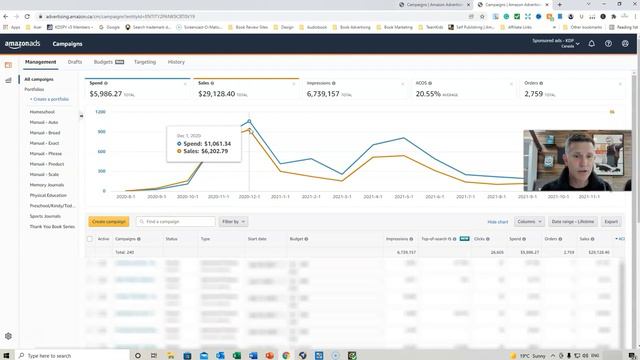Open File Explorer from the taskbar

pyautogui.click(x=171, y=356)
